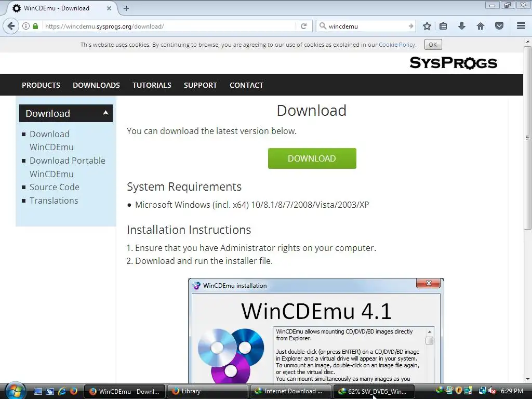Switch to Library taskbar window
This screenshot has height=399, width=532.
(207, 391)
